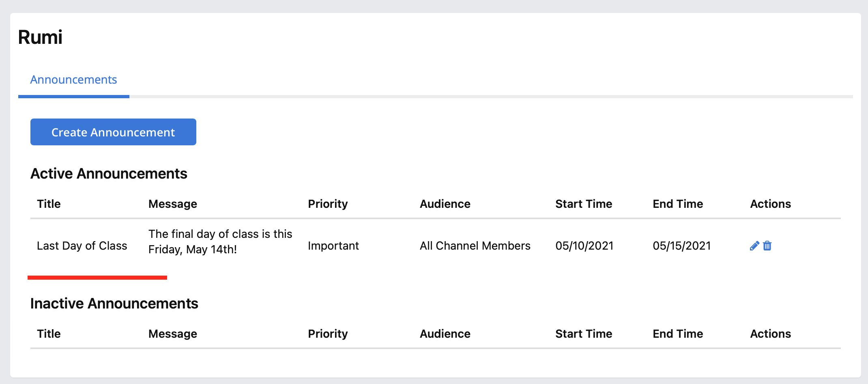This screenshot has height=384, width=868.
Task: Click the Start Time header in Inactive Announcements
Action: (x=584, y=334)
